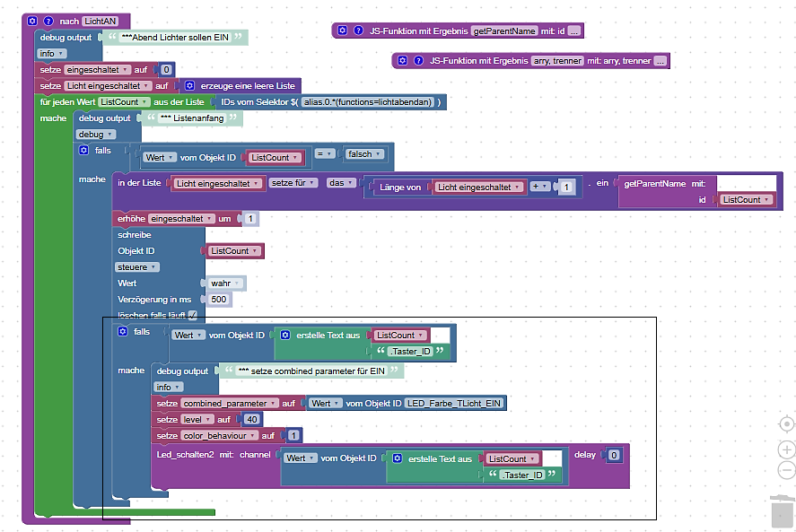796x532 pixels.
Task: Edit the level value 40
Action: [x=252, y=420]
